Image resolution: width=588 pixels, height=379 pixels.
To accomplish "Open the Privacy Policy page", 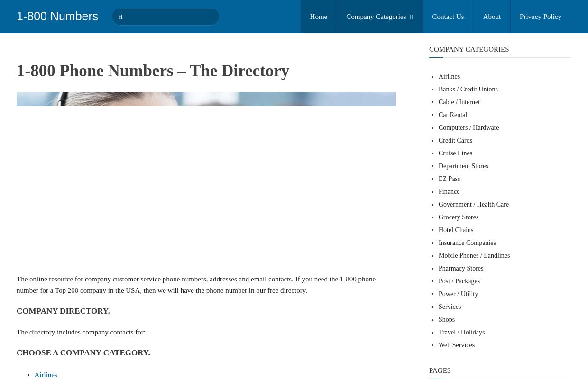I will [x=541, y=17].
